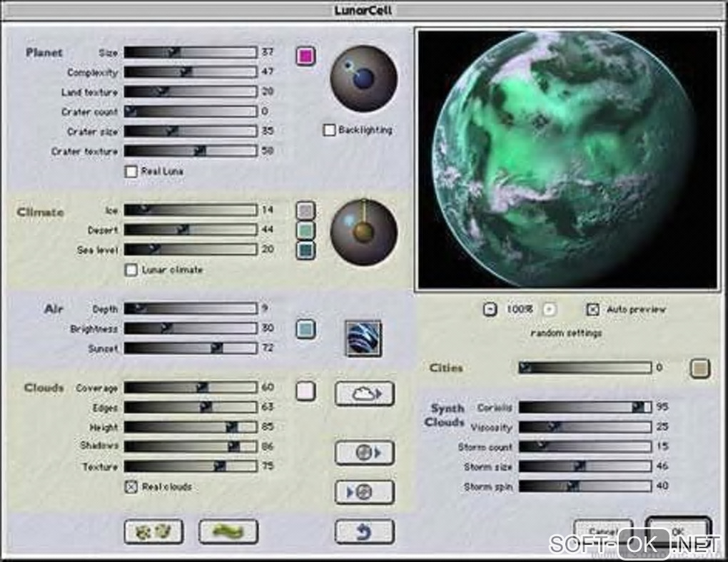
Task: Click the Cities slider
Action: coord(585,368)
